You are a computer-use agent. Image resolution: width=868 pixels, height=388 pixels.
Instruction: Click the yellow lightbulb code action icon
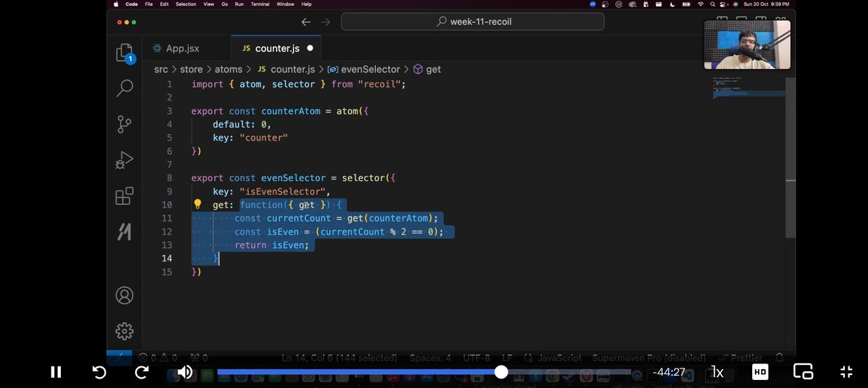click(x=197, y=205)
